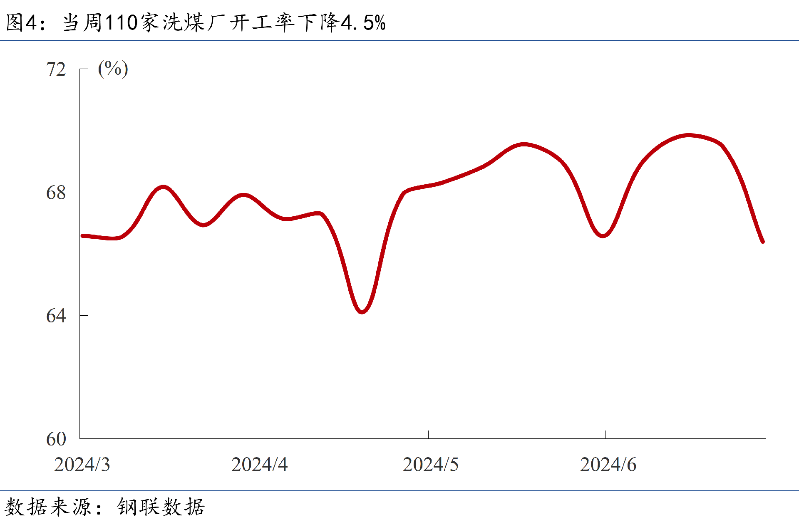Viewport: 799px width, 532px height.
Task: Click the lowest trough of red line
Action: [362, 311]
